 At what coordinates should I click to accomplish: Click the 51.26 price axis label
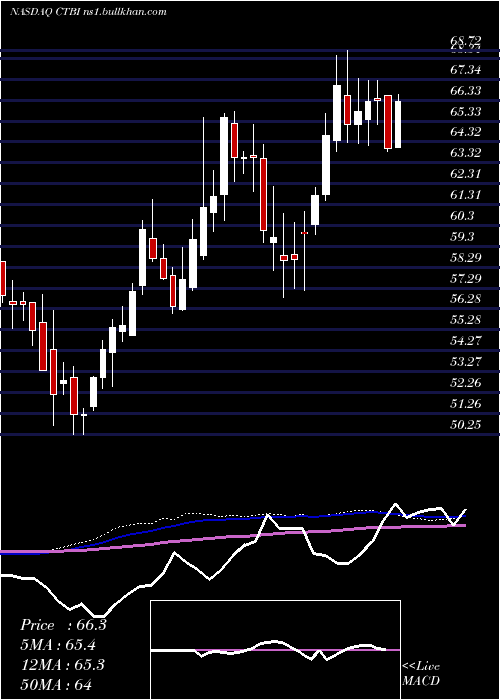[x=466, y=404]
